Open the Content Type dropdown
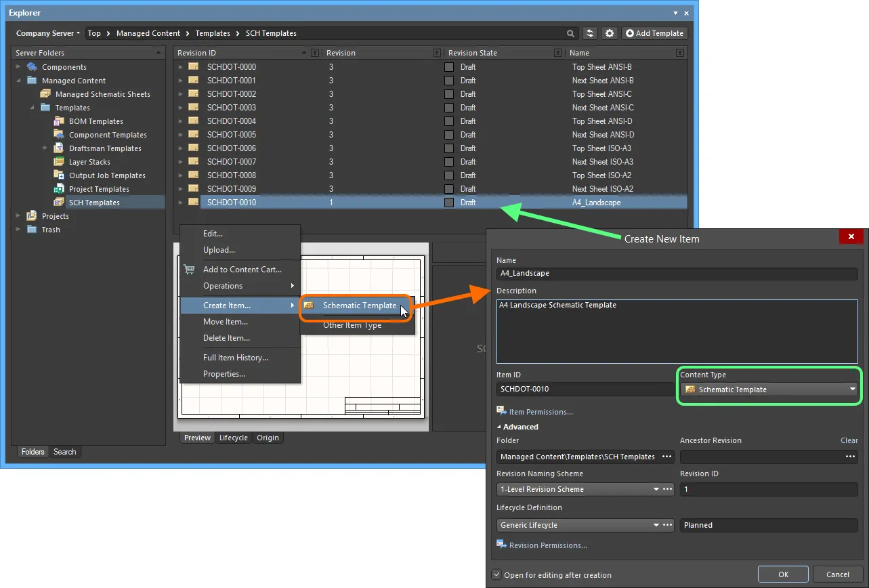869x588 pixels. coord(769,390)
